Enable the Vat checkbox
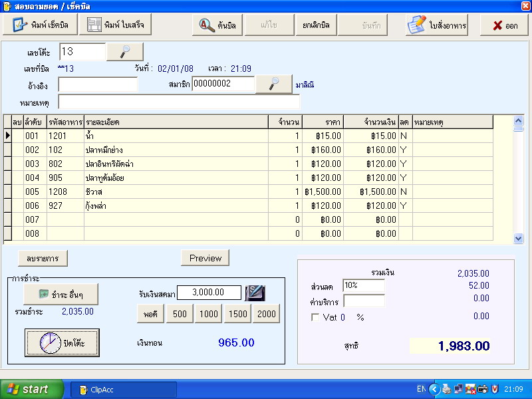This screenshot has height=399, width=532. click(315, 317)
